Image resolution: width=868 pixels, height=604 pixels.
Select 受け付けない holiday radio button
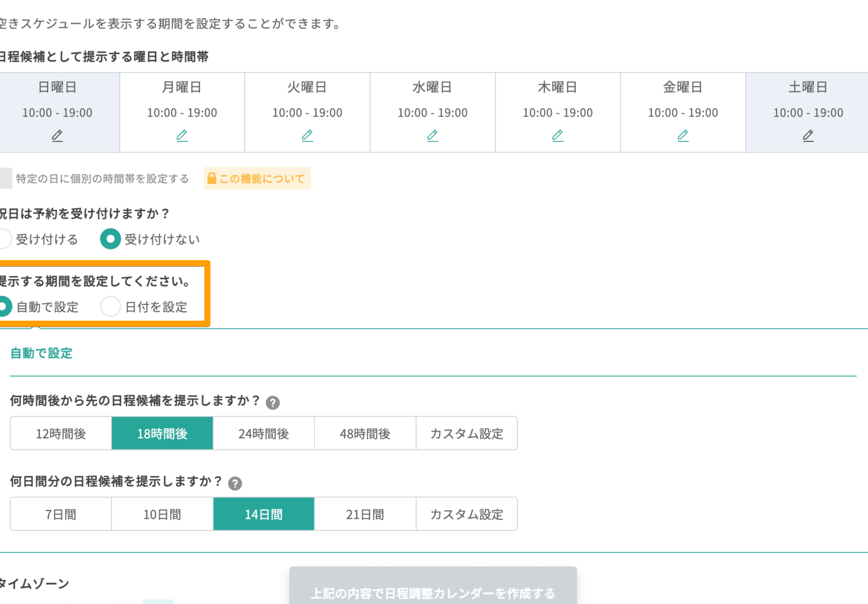click(110, 239)
